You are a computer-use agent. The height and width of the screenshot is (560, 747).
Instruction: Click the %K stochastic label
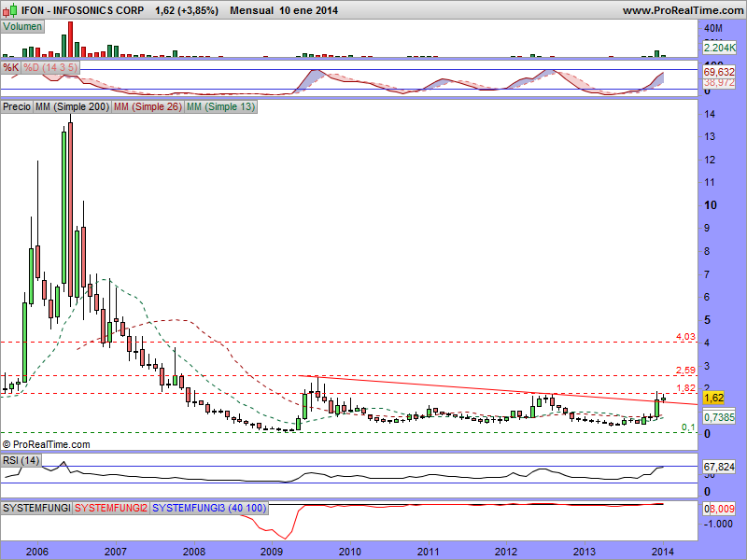(x=11, y=67)
